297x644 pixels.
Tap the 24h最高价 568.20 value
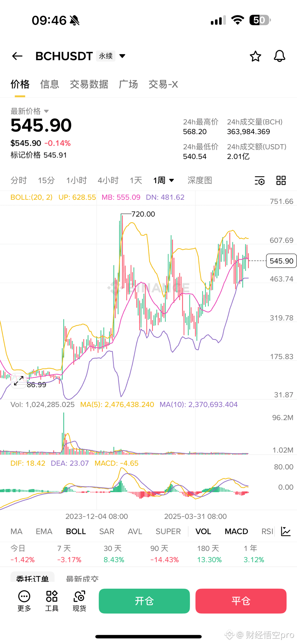coord(195,132)
